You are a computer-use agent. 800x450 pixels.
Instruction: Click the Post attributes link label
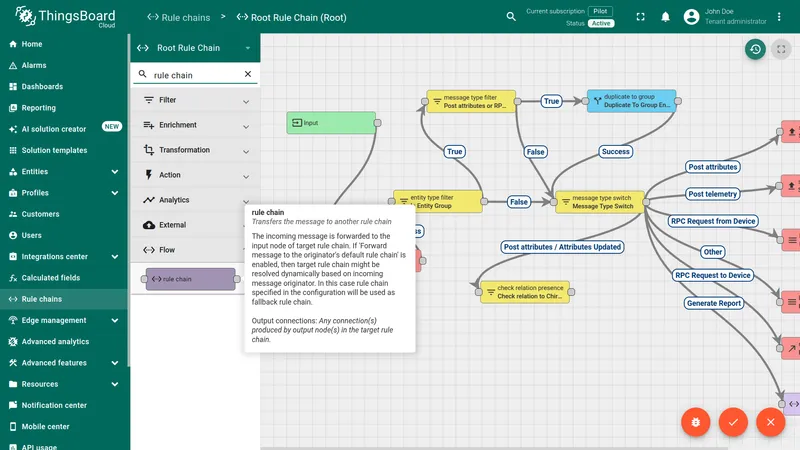click(x=713, y=167)
